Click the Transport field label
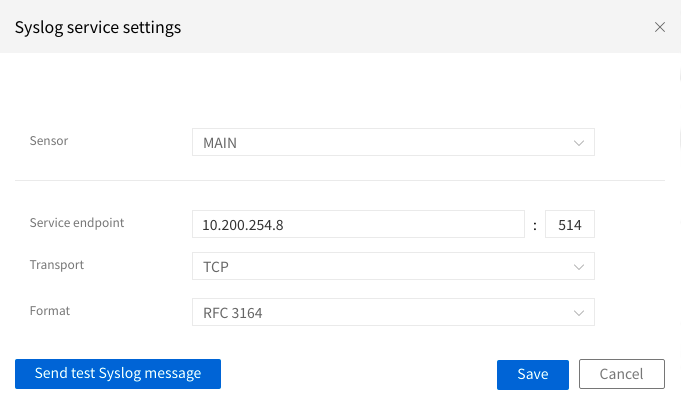 click(57, 265)
